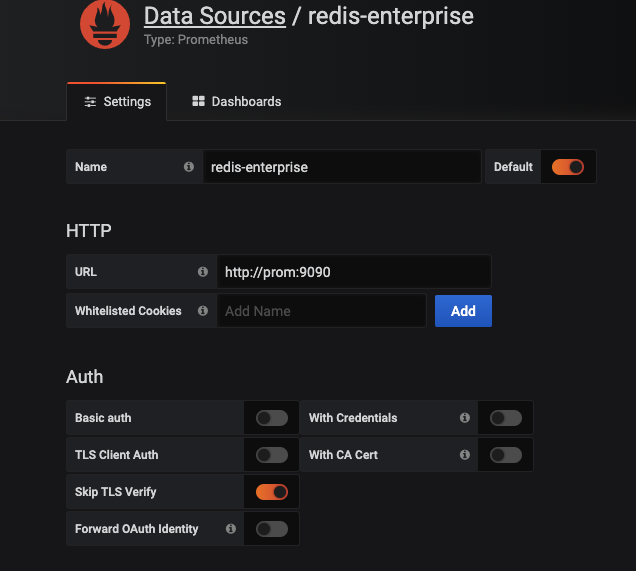
Task: Click the grid icon on Dashboards tab
Action: point(198,101)
